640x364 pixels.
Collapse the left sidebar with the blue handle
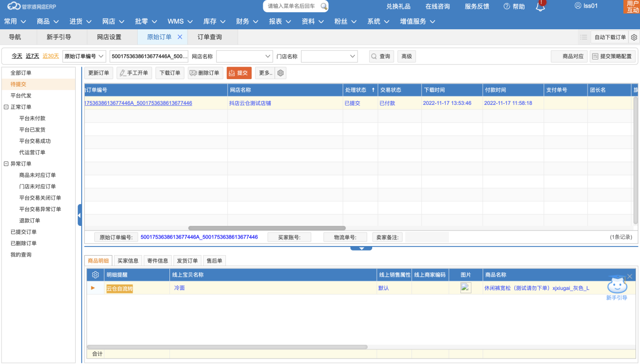coord(80,215)
